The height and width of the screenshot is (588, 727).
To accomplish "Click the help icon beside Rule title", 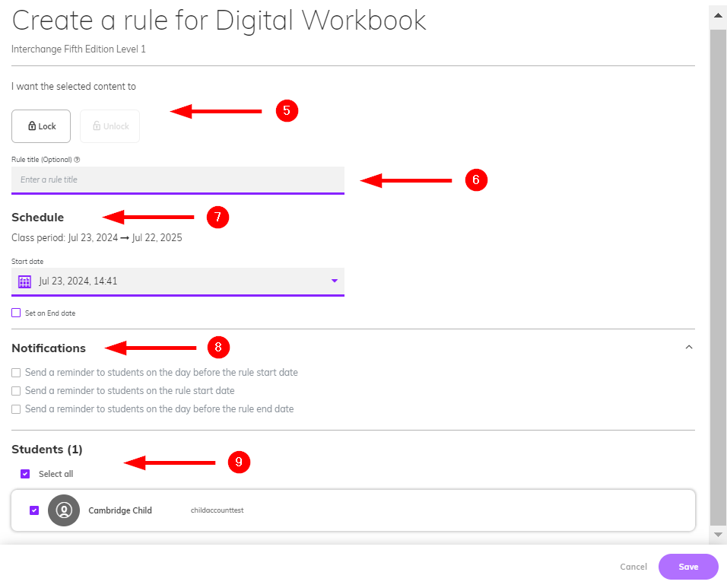I will click(78, 160).
